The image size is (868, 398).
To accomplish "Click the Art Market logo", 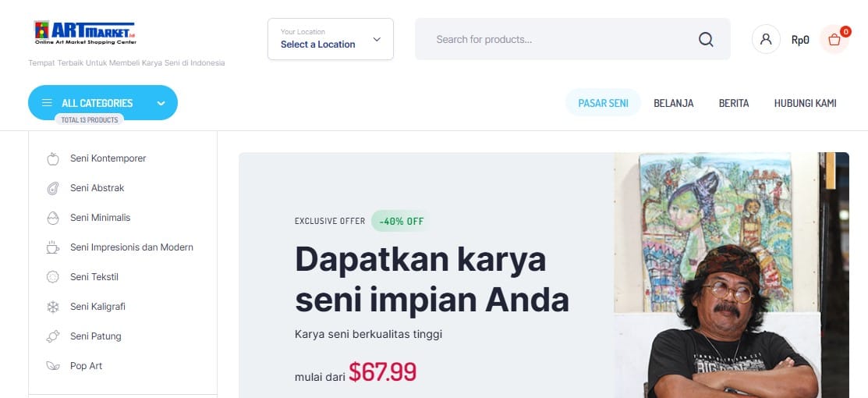I will [85, 33].
